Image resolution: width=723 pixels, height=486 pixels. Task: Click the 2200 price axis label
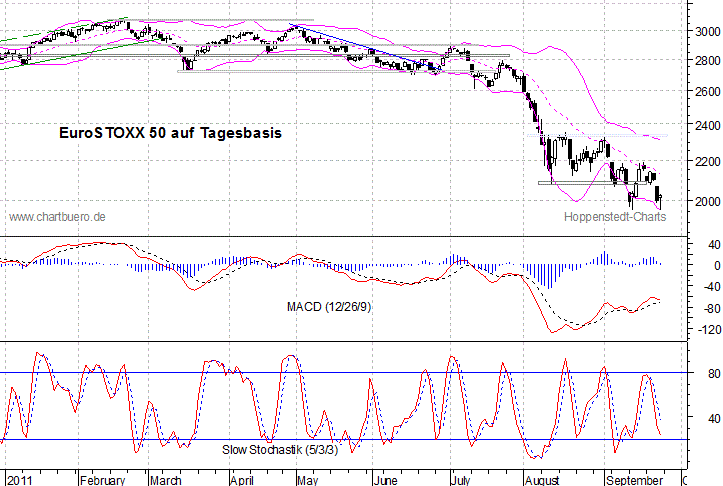click(x=707, y=161)
